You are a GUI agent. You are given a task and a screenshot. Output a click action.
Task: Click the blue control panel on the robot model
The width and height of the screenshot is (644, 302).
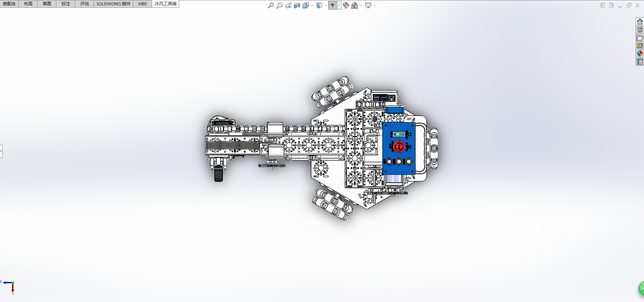point(399,148)
